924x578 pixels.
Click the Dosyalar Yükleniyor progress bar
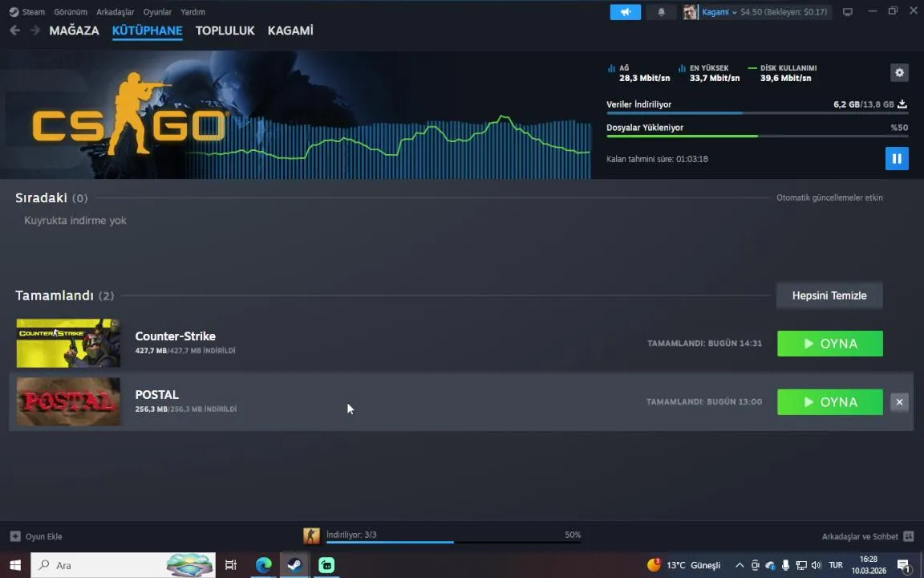(x=757, y=136)
